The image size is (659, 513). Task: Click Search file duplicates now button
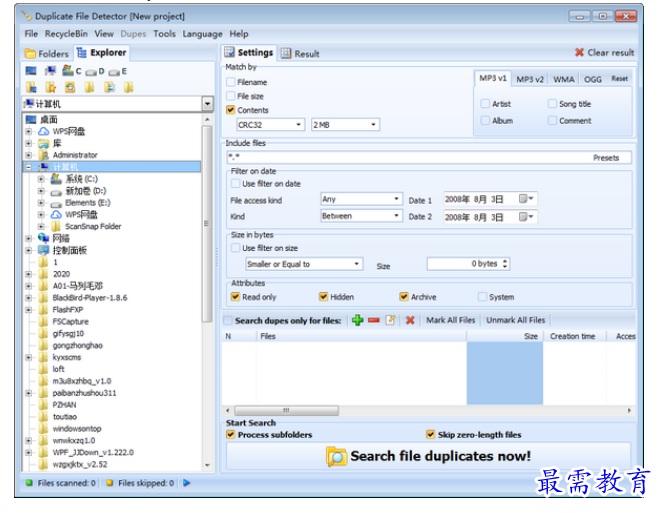(429, 456)
